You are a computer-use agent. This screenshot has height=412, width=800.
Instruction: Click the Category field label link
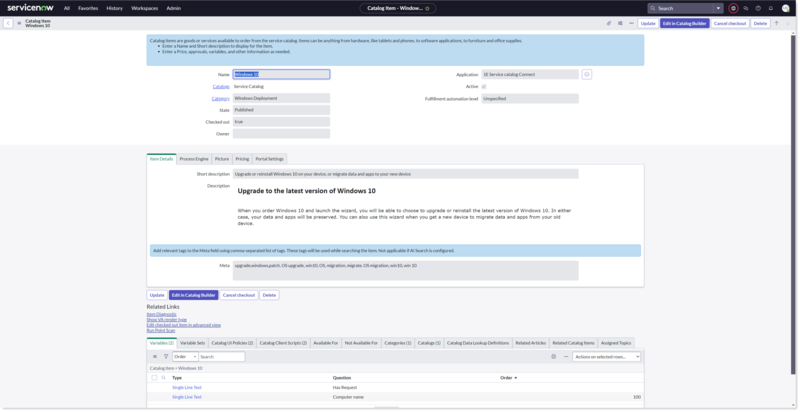(x=220, y=98)
